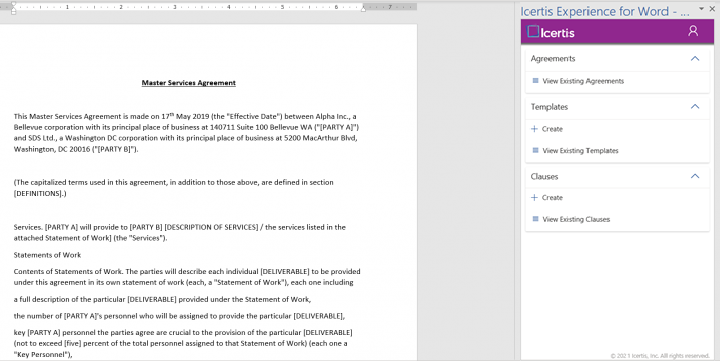Click the Agreements section heading
Screen dimensions: 720x361
553,59
